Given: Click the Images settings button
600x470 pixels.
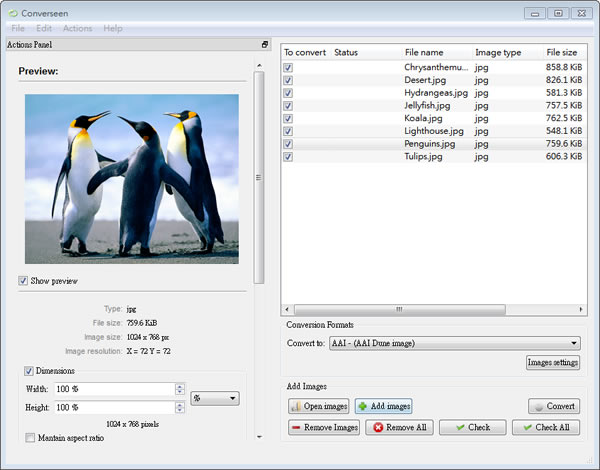Looking at the screenshot, I should coord(553,363).
